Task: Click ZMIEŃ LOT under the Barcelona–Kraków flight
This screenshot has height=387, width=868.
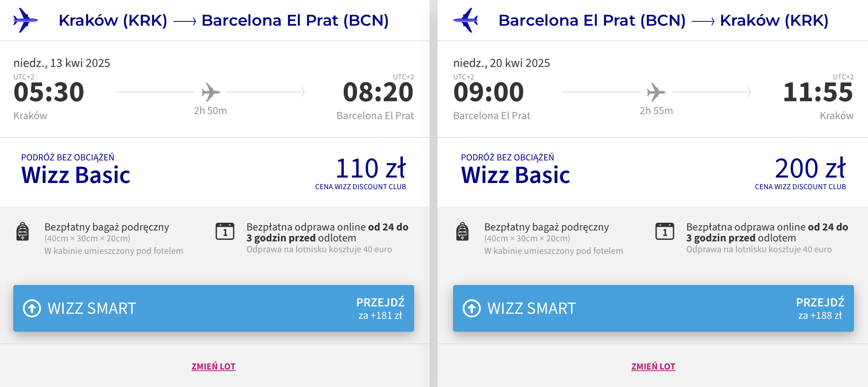Action: click(x=654, y=366)
